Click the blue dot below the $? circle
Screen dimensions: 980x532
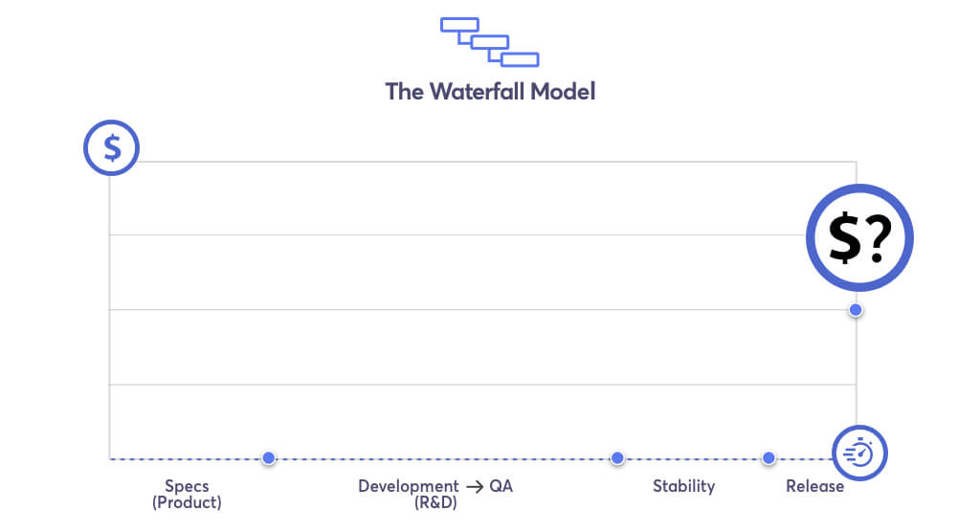tap(856, 310)
